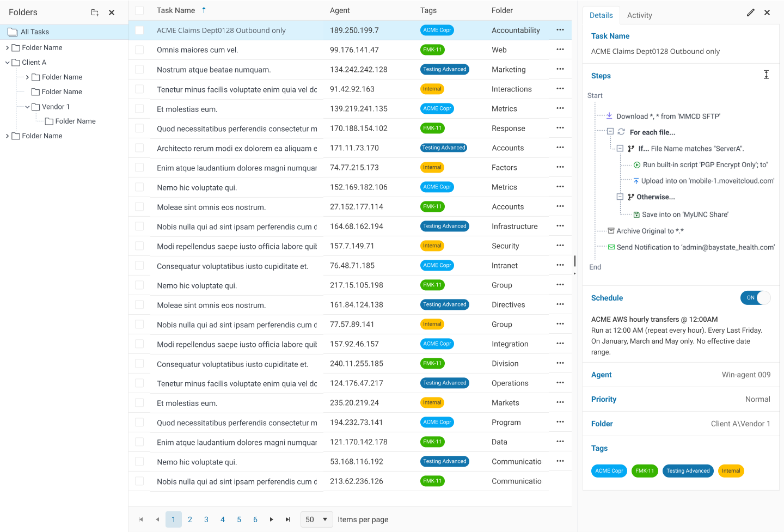Image resolution: width=784 pixels, height=532 pixels.
Task: Go to page 4
Action: (222, 519)
